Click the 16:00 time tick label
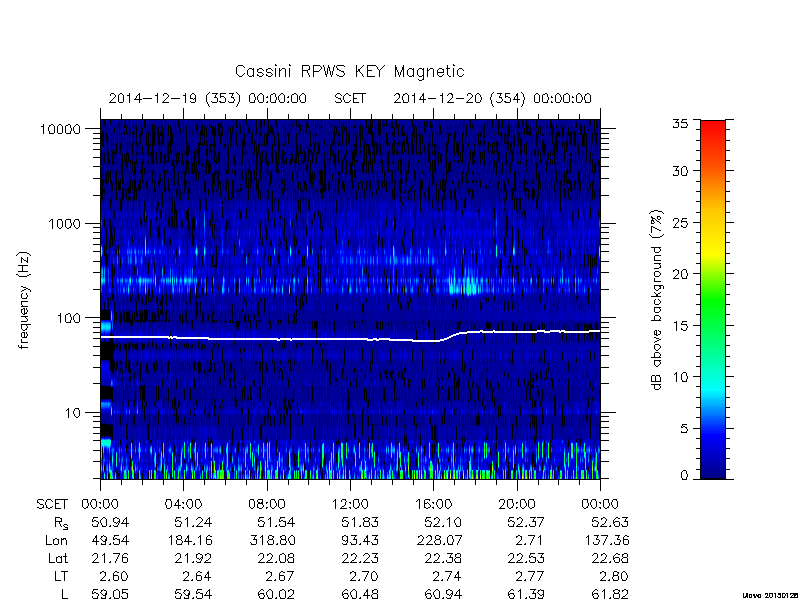 click(x=433, y=505)
